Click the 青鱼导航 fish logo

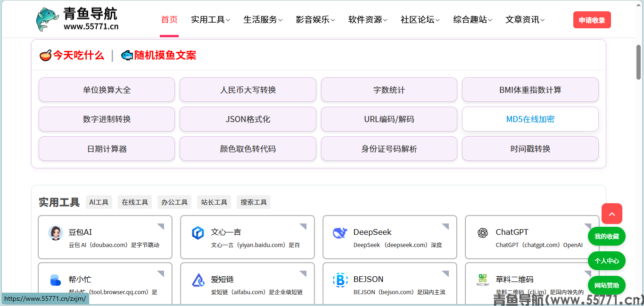[x=48, y=19]
